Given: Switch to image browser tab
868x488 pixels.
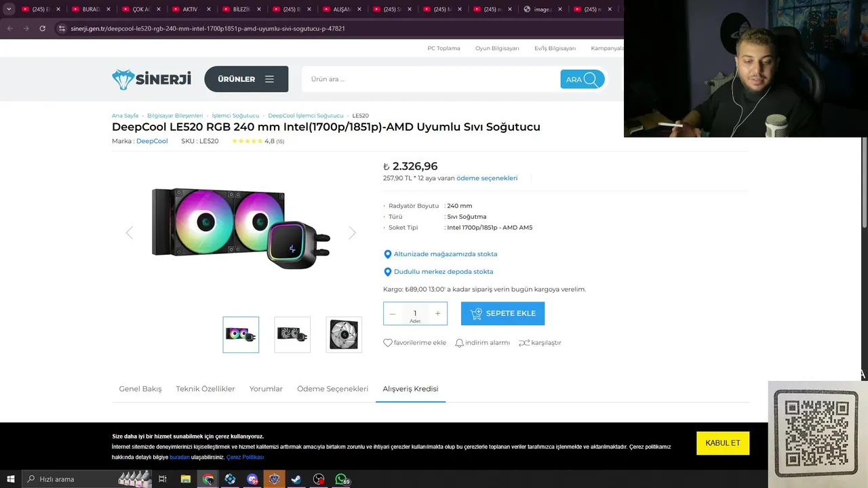Looking at the screenshot, I should [x=542, y=9].
